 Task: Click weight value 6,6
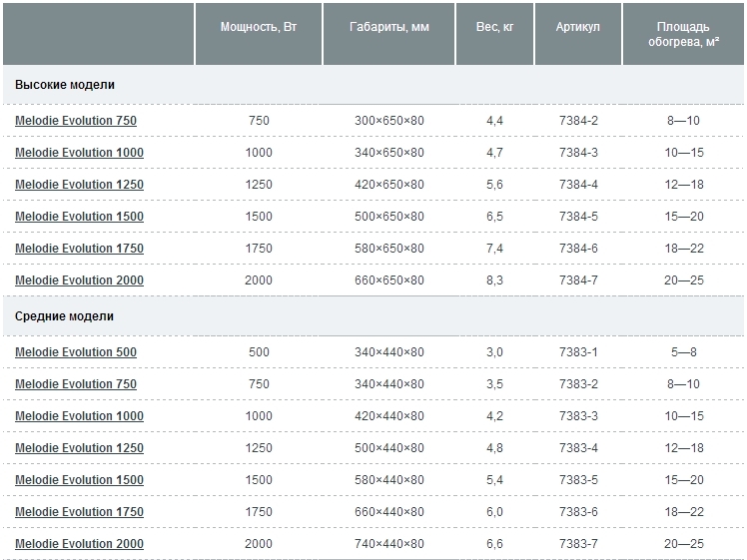click(494, 544)
